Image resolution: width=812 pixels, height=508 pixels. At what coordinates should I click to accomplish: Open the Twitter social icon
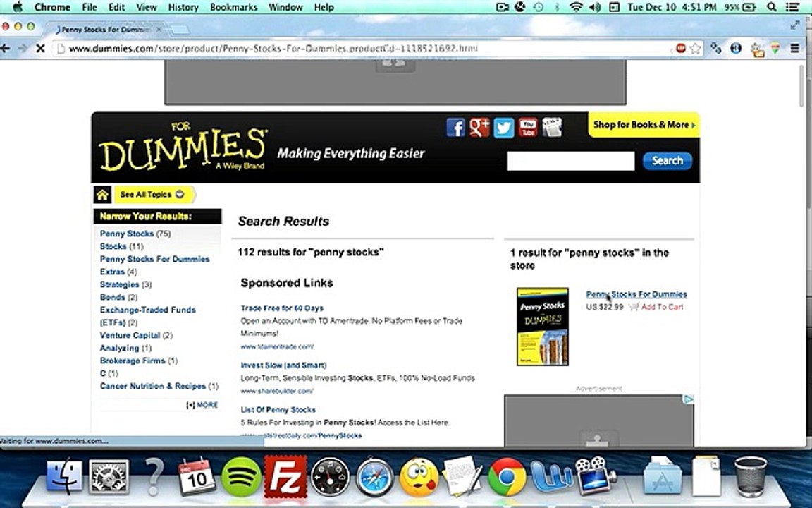coord(503,128)
